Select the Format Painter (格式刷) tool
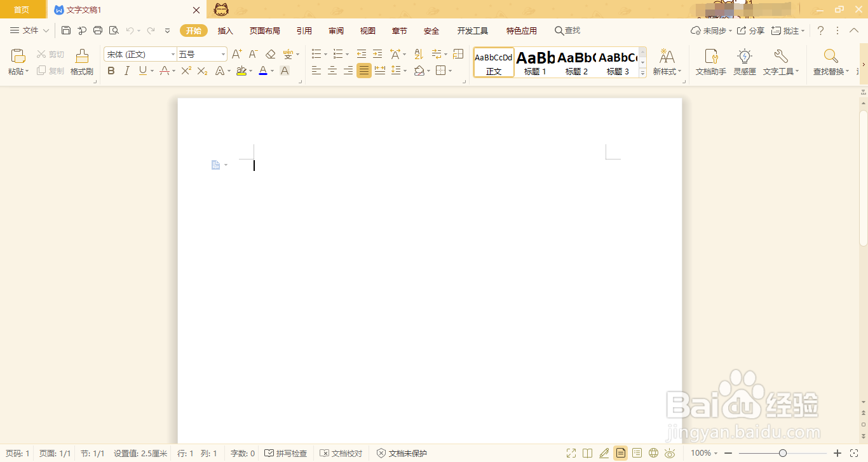This screenshot has width=868, height=462. point(82,63)
